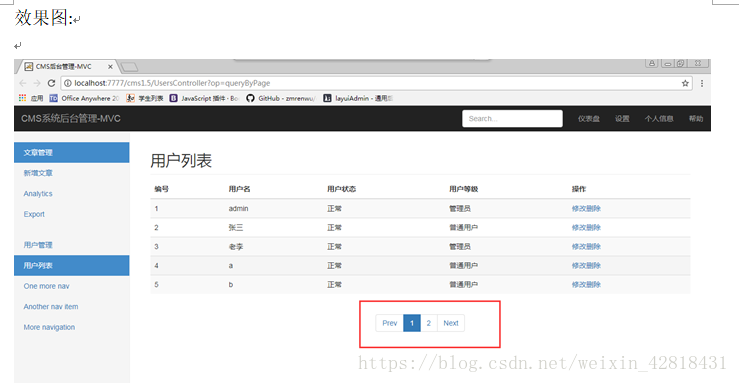739x383 pixels.
Task: Go to previous page with Prev
Action: pos(389,323)
